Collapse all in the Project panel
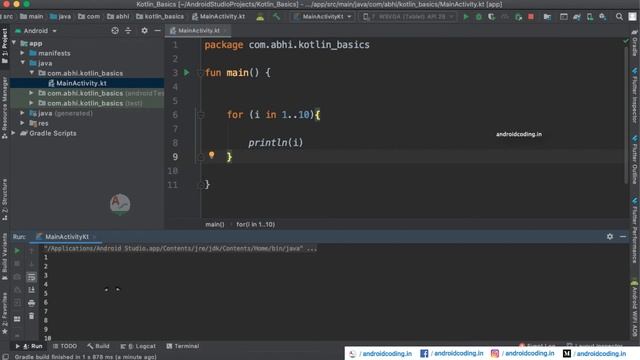This screenshot has height=360, width=640. 128,31
